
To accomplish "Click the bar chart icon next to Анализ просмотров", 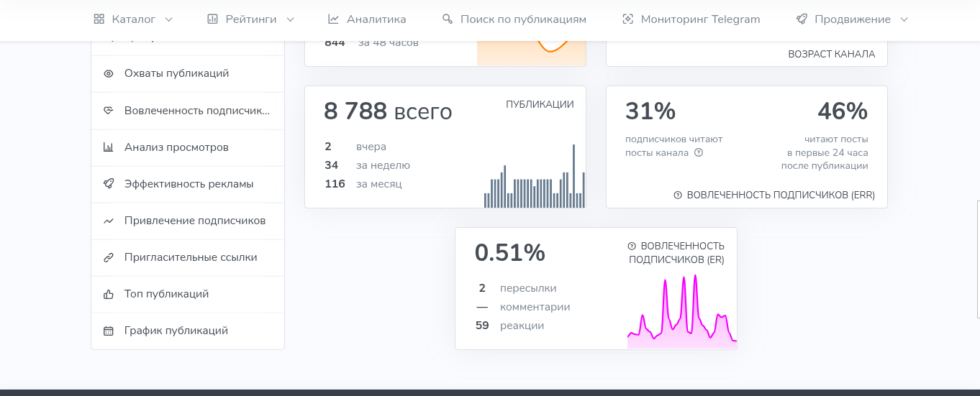I will coord(109,147).
